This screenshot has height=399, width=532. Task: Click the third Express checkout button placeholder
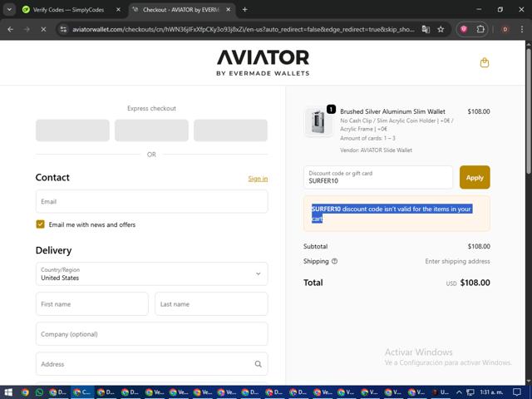[231, 131]
